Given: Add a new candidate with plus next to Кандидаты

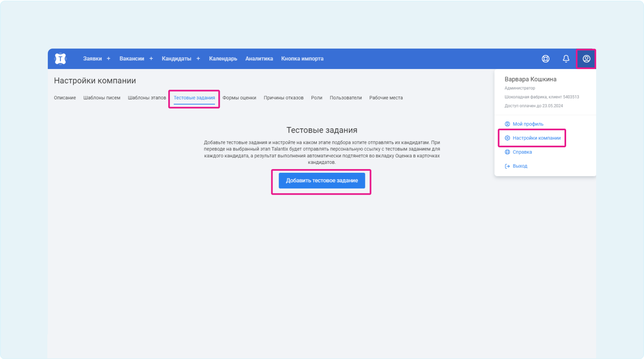Looking at the screenshot, I should 198,59.
